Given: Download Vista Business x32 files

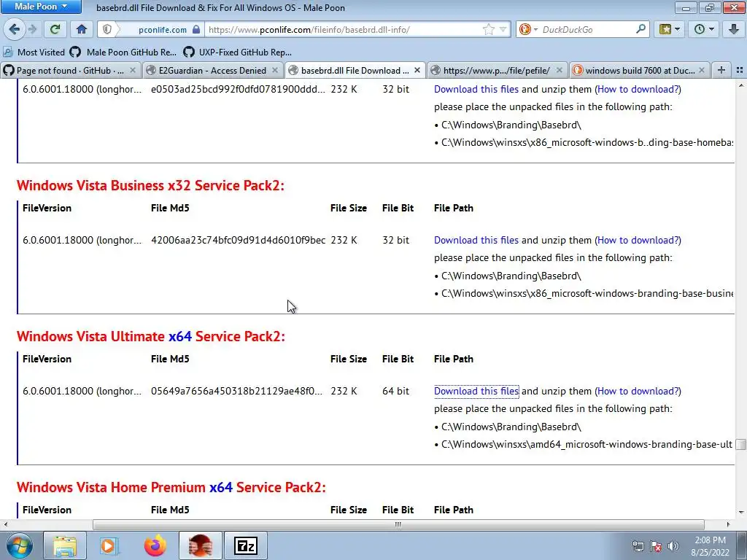Looking at the screenshot, I should (476, 240).
